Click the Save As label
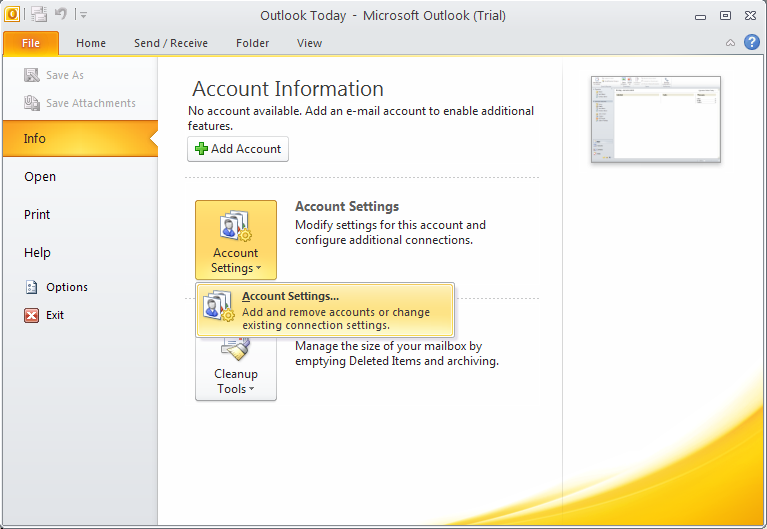 tap(65, 75)
